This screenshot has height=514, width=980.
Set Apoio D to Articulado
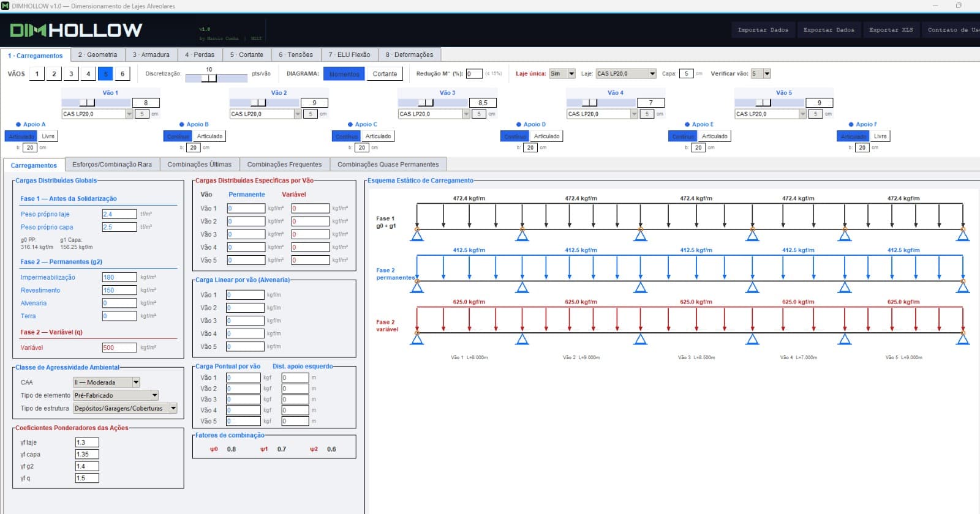pyautogui.click(x=546, y=136)
